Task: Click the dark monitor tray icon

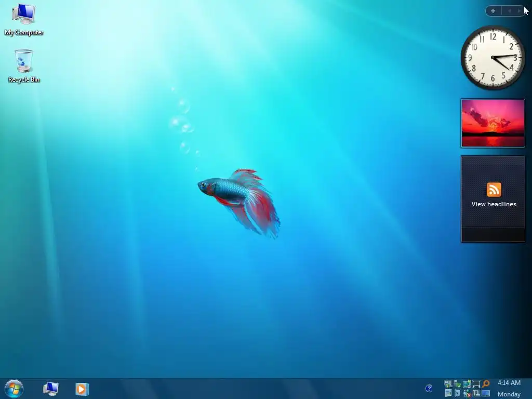Action: click(x=476, y=384)
